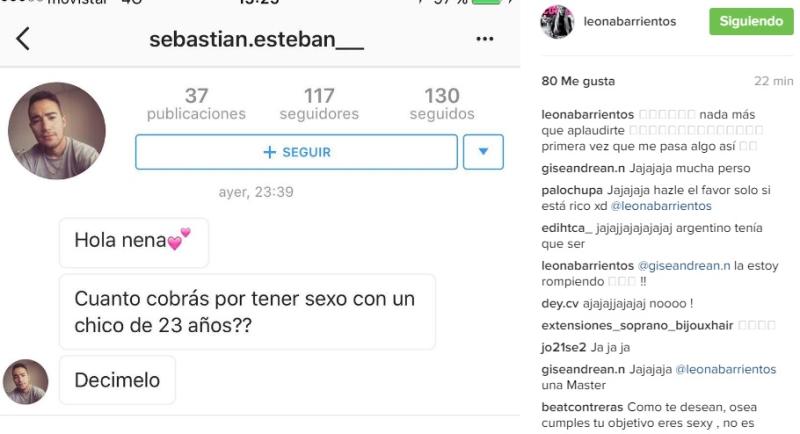
Task: Open extensiones_soprano_bijouxhair profile
Action: [x=637, y=325]
